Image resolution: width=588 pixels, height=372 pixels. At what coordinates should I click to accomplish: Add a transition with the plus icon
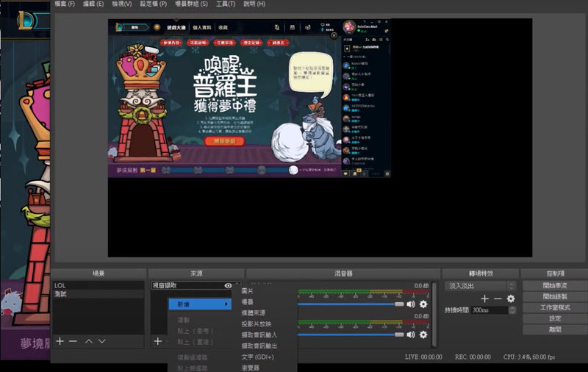pos(484,298)
